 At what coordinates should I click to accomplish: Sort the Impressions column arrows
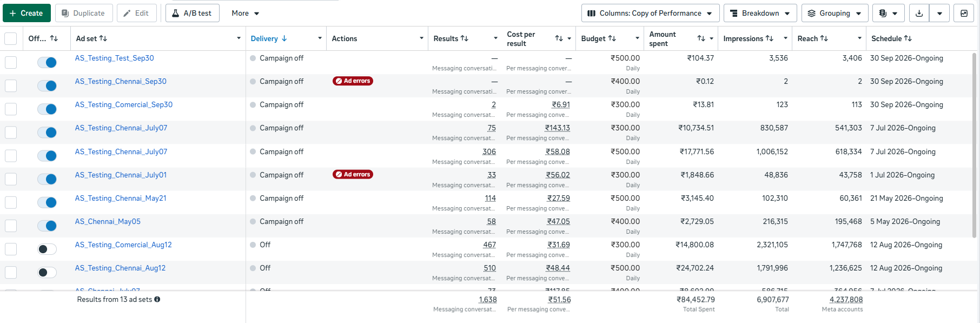pos(770,38)
